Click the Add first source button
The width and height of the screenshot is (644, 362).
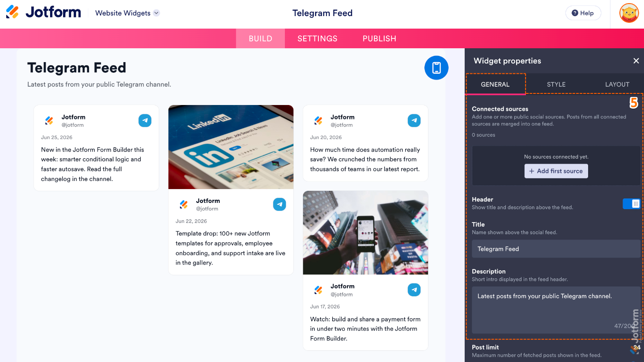click(x=556, y=171)
